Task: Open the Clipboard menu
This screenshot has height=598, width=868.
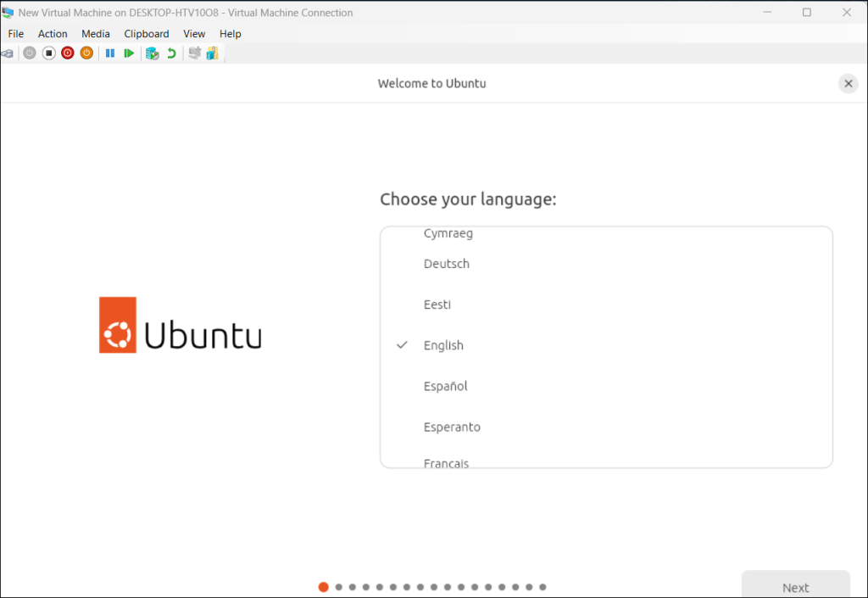Action: tap(147, 34)
